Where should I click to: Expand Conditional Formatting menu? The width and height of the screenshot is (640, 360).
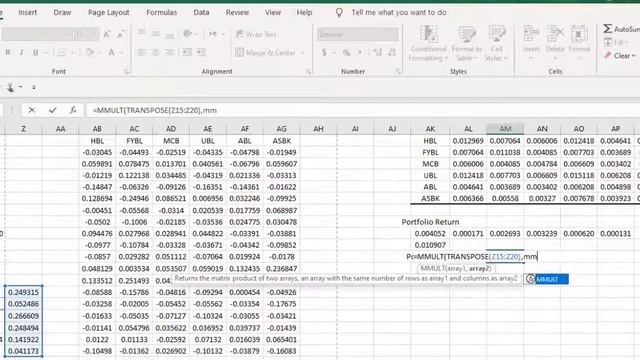coord(429,43)
